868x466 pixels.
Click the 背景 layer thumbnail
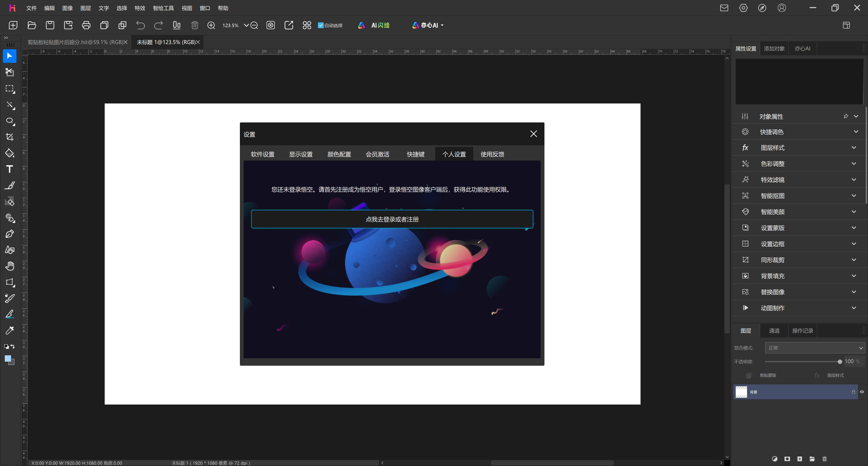coord(741,392)
